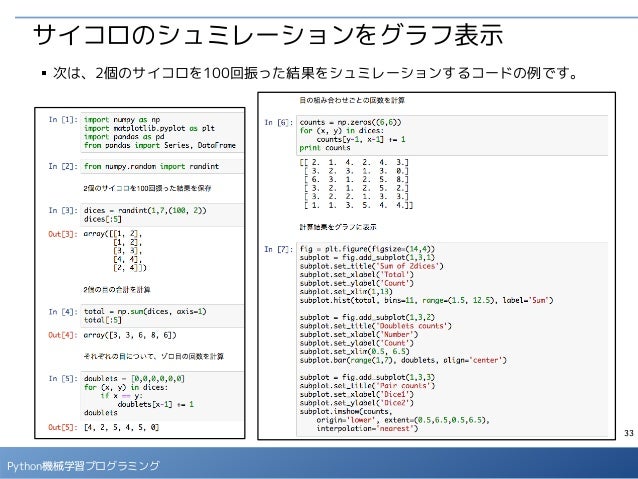Click the line interpolation='nearest')
The width and height of the screenshot is (638, 479).
[x=367, y=429]
